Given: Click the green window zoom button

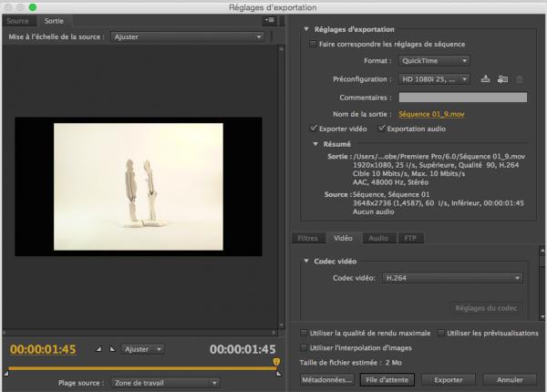Looking at the screenshot, I should (33, 7).
